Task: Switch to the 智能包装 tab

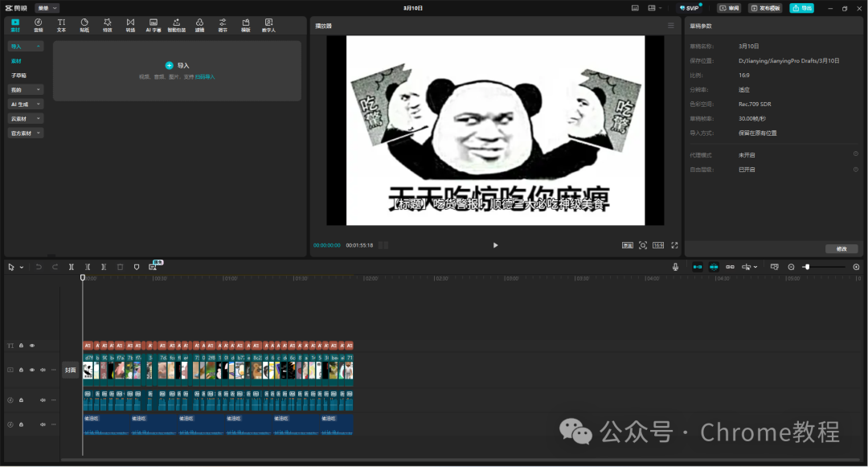Action: coord(177,25)
